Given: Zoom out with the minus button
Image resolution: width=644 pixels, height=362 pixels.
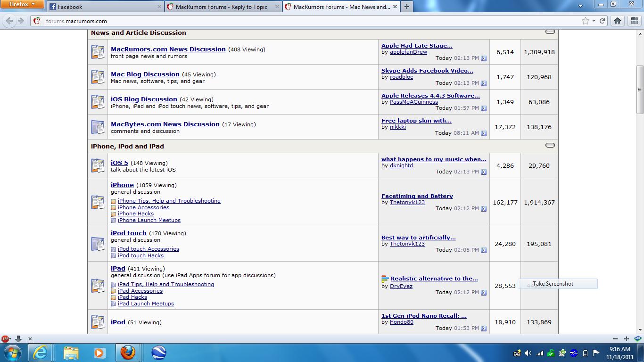Looking at the screenshot, I should point(615,339).
